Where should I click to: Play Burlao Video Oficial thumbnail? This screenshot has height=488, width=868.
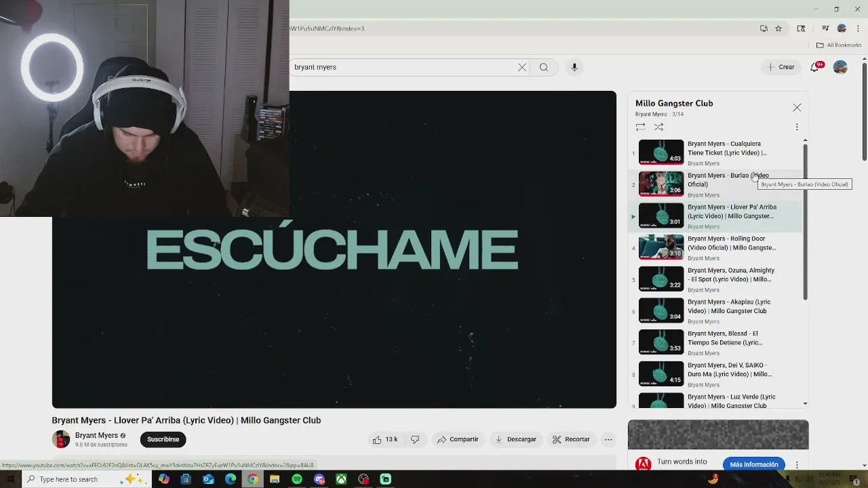click(x=661, y=184)
